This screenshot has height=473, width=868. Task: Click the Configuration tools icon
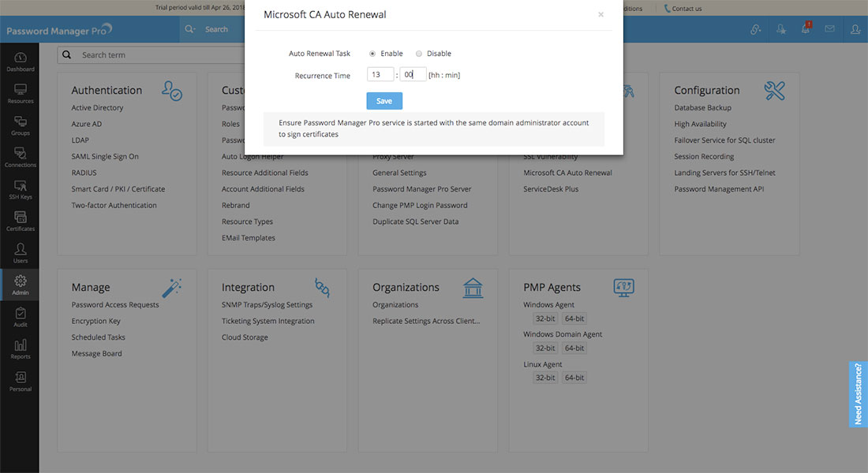coord(774,91)
